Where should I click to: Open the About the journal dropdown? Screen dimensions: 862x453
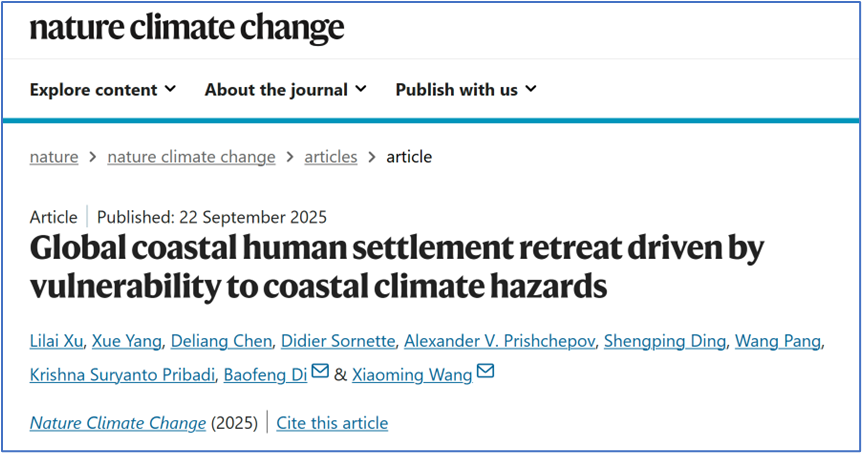click(x=285, y=89)
